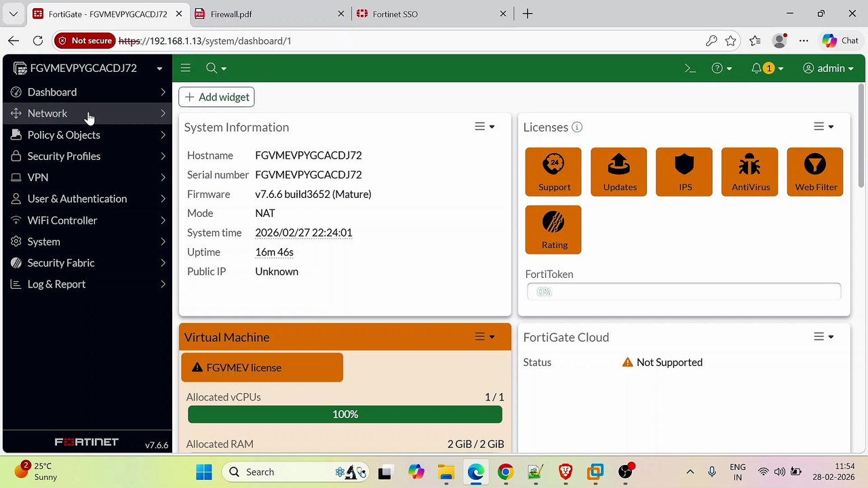The height and width of the screenshot is (488, 868).
Task: Expand the Policy & Objects menu
Action: click(87, 135)
